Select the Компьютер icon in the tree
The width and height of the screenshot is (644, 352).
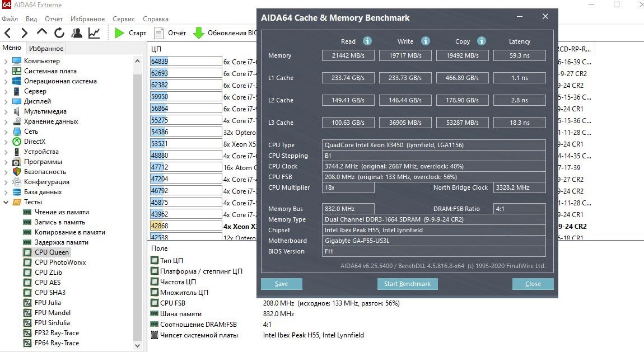17,60
